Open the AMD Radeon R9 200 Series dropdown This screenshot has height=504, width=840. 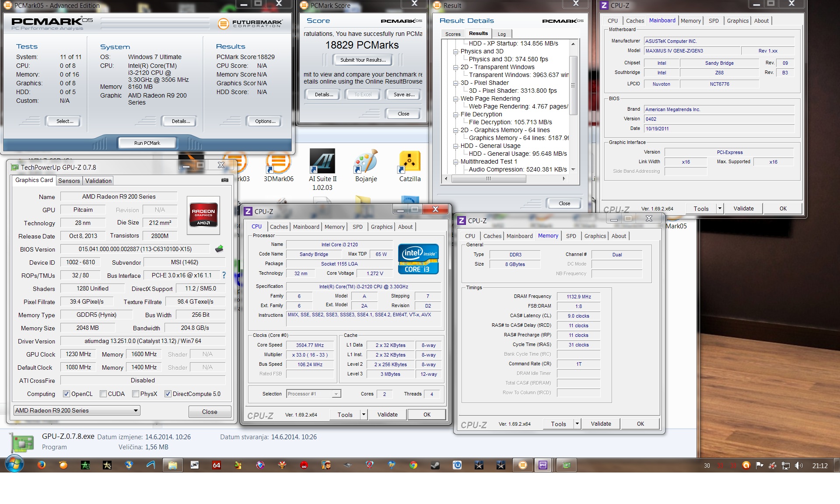click(77, 410)
